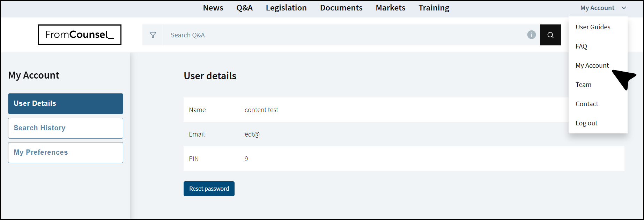The width and height of the screenshot is (644, 220).
Task: Collapse the My Account dropdown chevron
Action: (624, 8)
